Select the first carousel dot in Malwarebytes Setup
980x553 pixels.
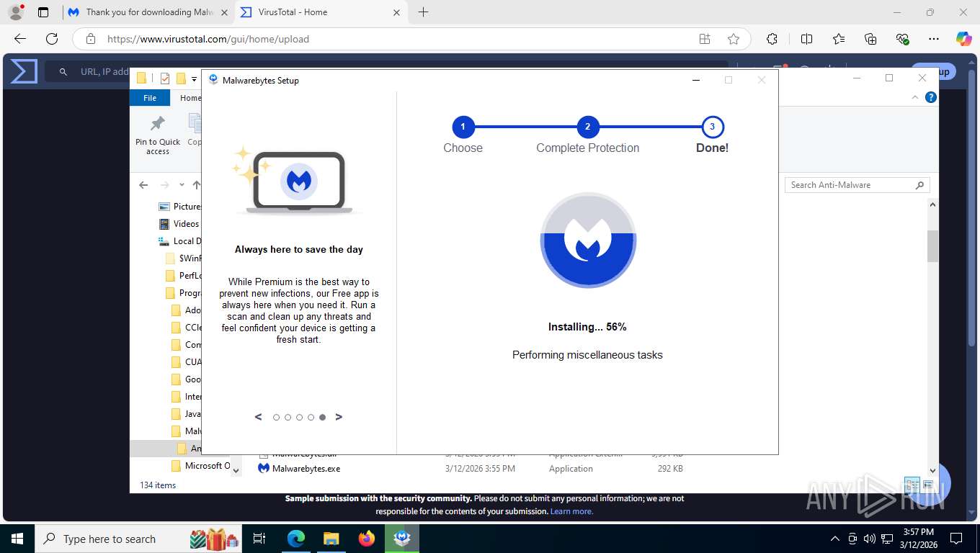(x=276, y=417)
